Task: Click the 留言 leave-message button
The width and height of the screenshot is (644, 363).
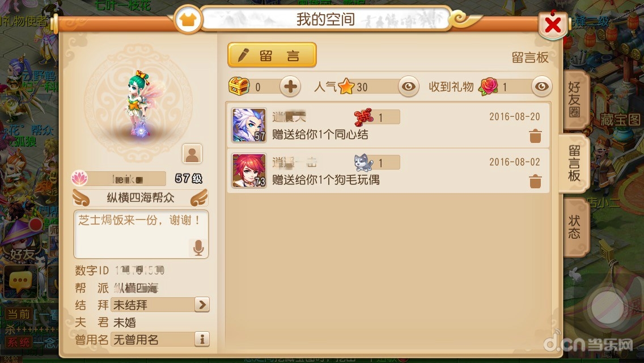Action: 272,55
